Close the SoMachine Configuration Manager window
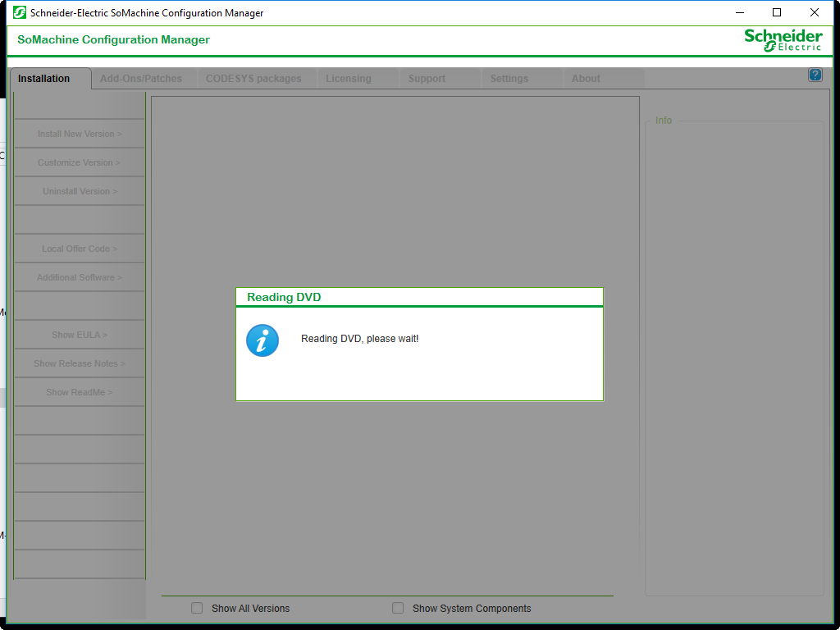Image resolution: width=840 pixels, height=630 pixels. click(815, 12)
